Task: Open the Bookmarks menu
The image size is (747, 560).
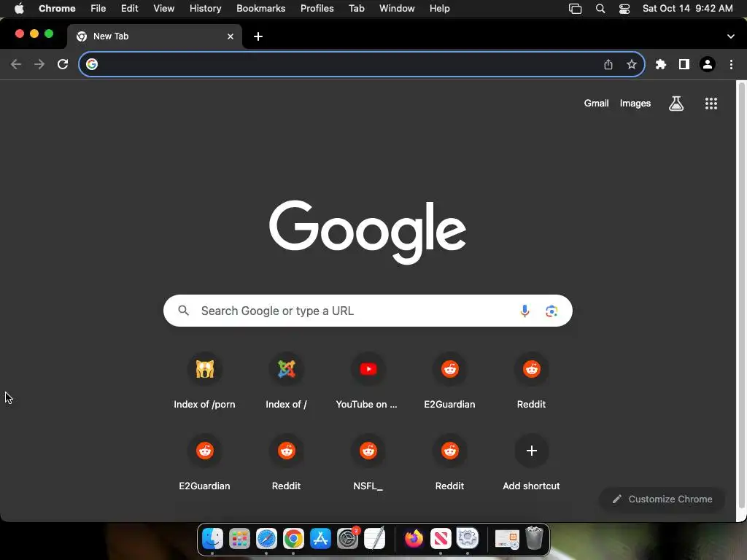Action: (260, 9)
